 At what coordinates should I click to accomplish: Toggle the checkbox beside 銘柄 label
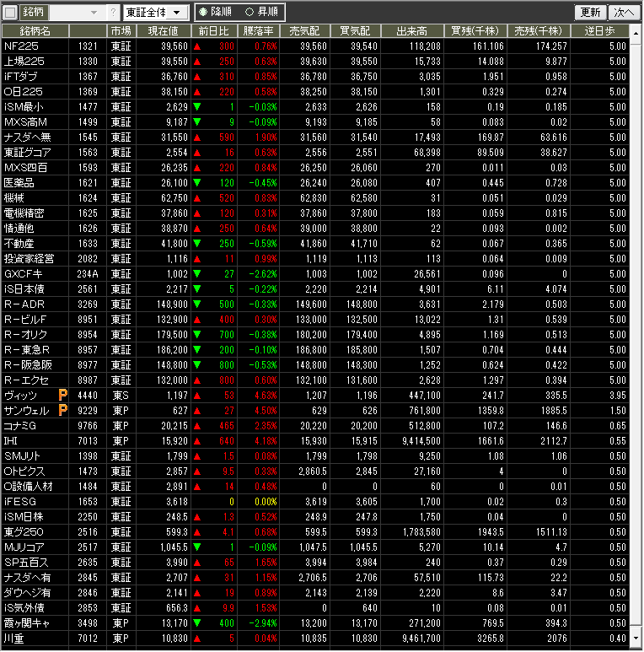tap(10, 13)
